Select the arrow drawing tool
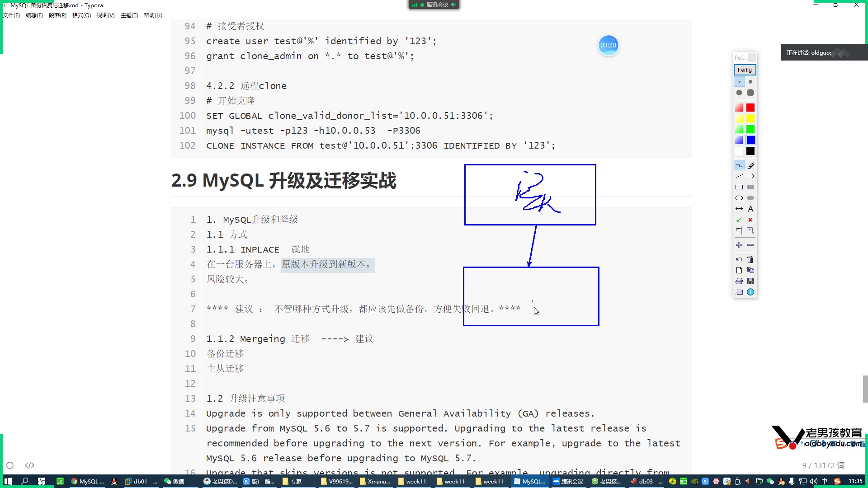The height and width of the screenshot is (488, 868). point(750,176)
